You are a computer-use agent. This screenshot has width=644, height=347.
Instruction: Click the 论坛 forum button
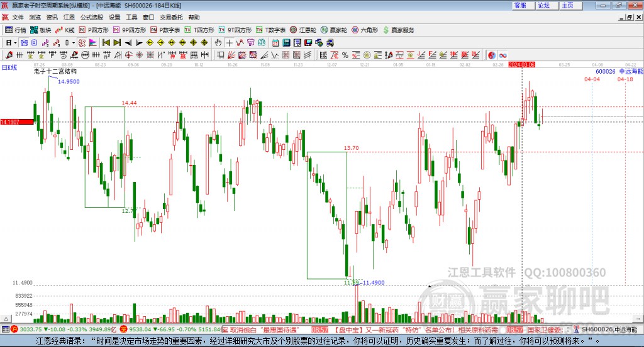547,5
